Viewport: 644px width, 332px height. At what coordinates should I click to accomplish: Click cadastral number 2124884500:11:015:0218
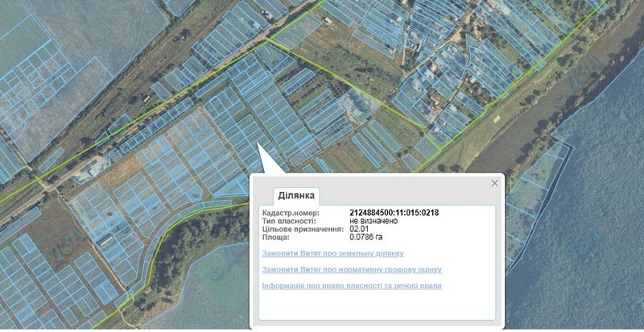pos(394,213)
